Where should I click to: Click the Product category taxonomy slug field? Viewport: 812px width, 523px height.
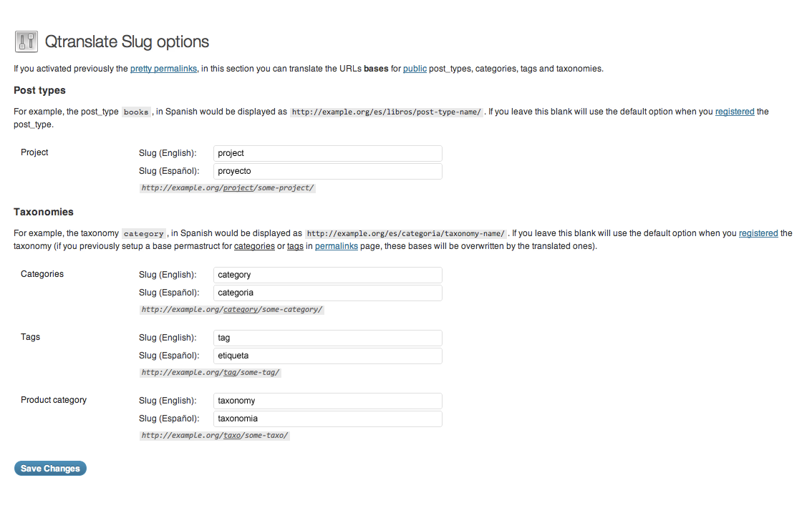[328, 401]
